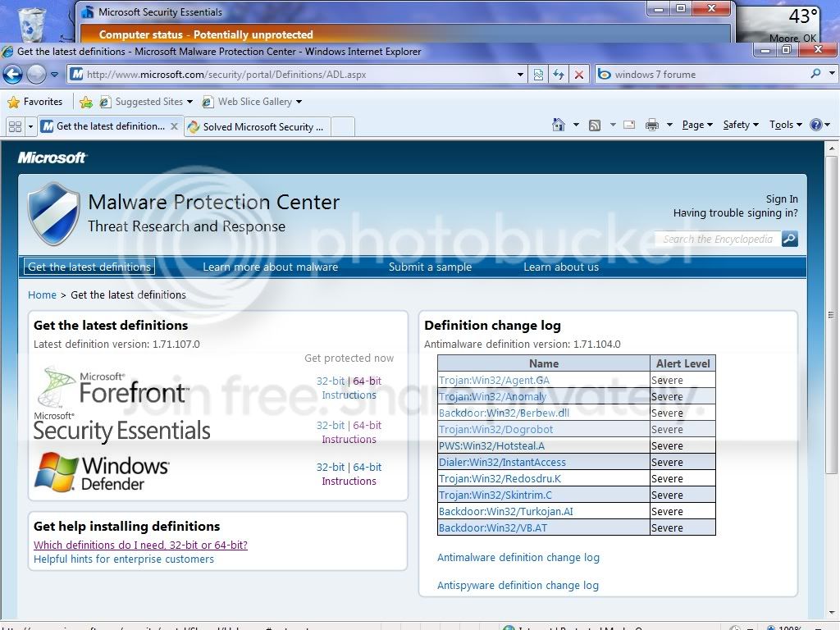Select the 'Get the latest definition...' tab

pyautogui.click(x=111, y=126)
